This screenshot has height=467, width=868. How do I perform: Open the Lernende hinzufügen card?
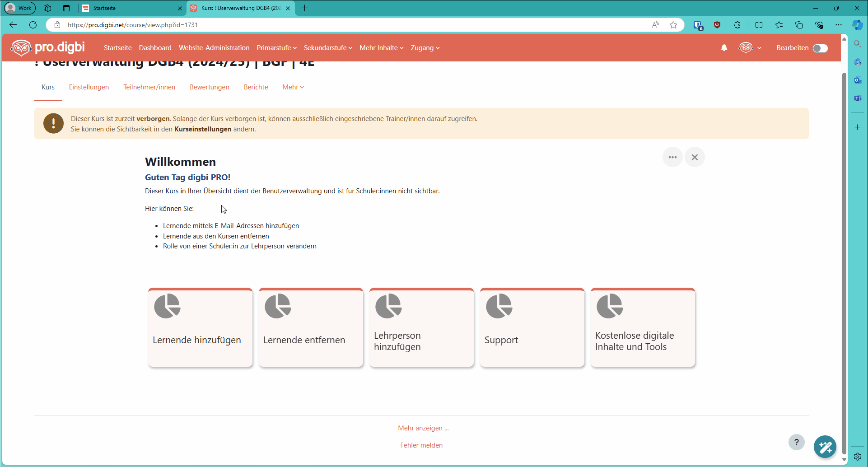tap(200, 327)
